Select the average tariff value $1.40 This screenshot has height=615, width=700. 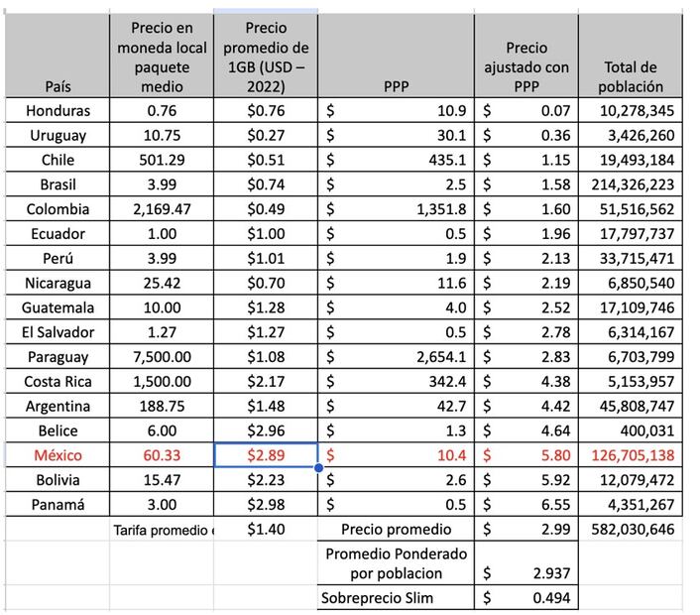pos(265,530)
